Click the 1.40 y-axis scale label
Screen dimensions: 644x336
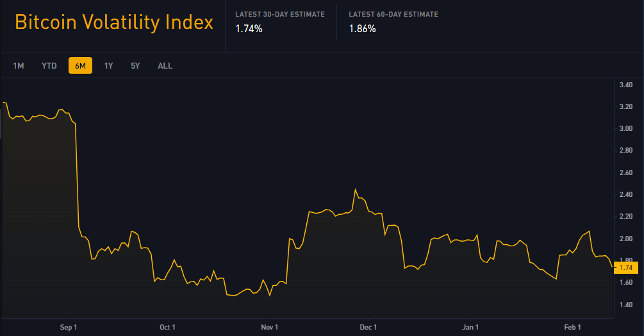(626, 305)
